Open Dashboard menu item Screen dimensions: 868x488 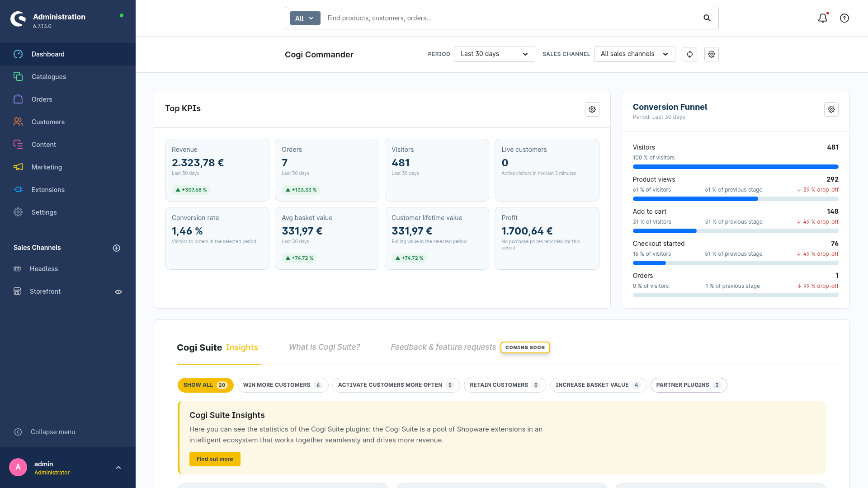point(68,54)
